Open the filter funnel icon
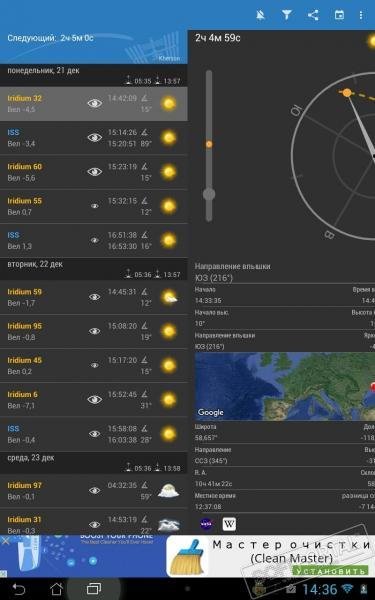The width and height of the screenshot is (375, 600). (287, 15)
